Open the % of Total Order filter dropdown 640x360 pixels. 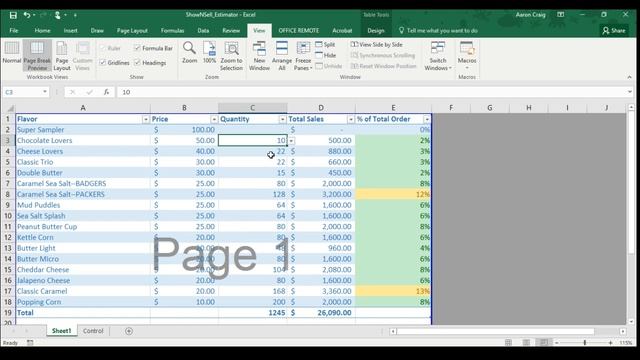(x=427, y=119)
